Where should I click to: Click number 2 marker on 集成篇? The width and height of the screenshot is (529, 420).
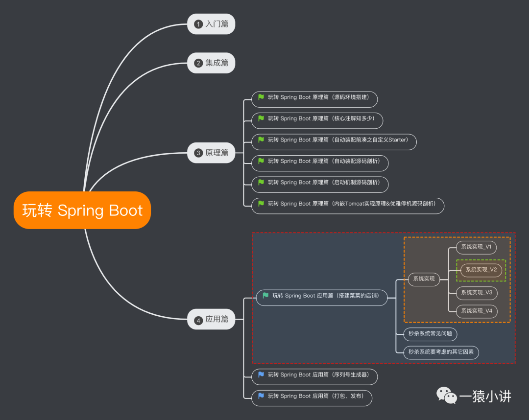(x=198, y=63)
